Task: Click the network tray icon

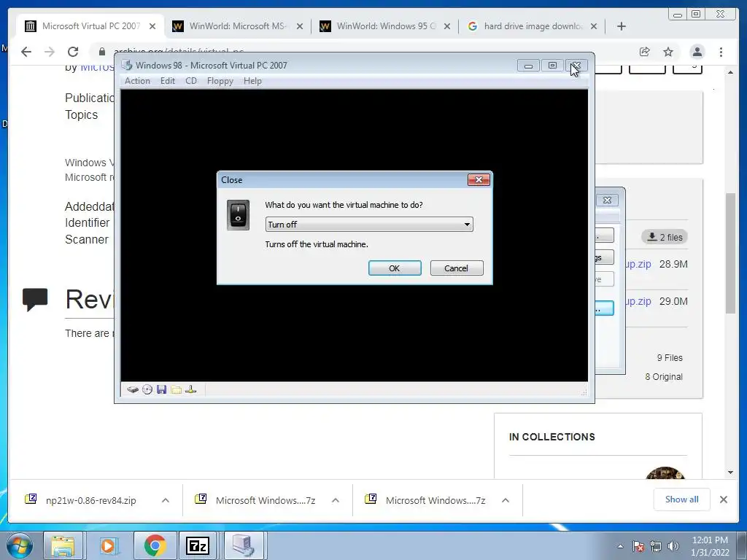Action: click(x=656, y=546)
